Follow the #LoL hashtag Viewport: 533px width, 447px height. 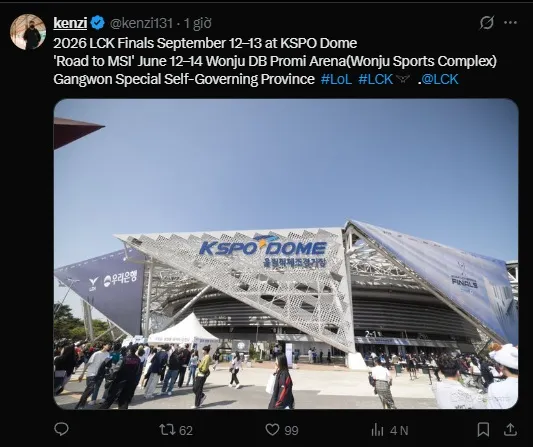(x=336, y=79)
